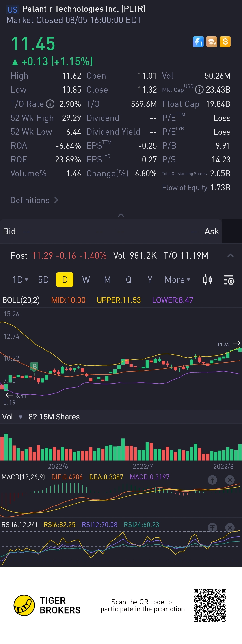The height and width of the screenshot is (644, 242).
Task: Tap the yellow dollar sign icon
Action: (x=225, y=42)
